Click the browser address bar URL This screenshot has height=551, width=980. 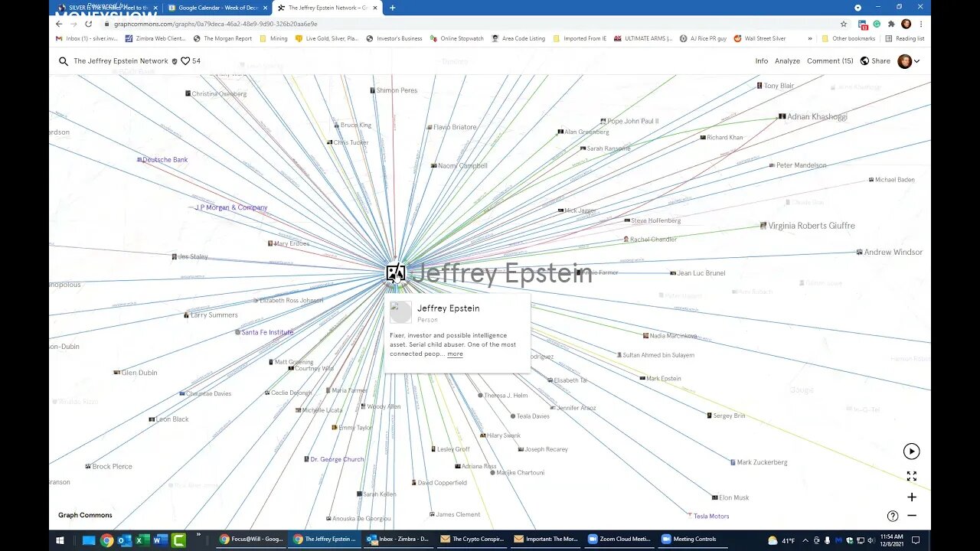tap(215, 24)
